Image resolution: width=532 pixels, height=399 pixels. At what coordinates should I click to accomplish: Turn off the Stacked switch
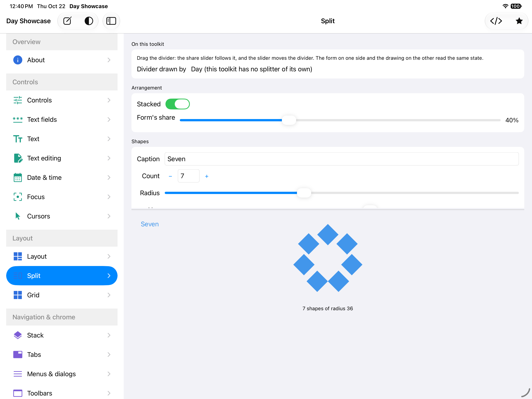(x=177, y=104)
